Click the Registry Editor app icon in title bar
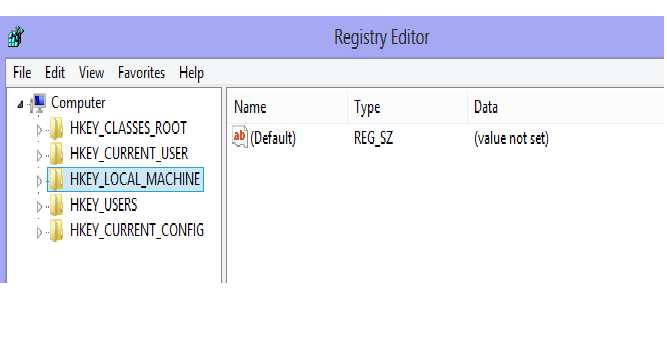The height and width of the screenshot is (360, 667). [16, 37]
